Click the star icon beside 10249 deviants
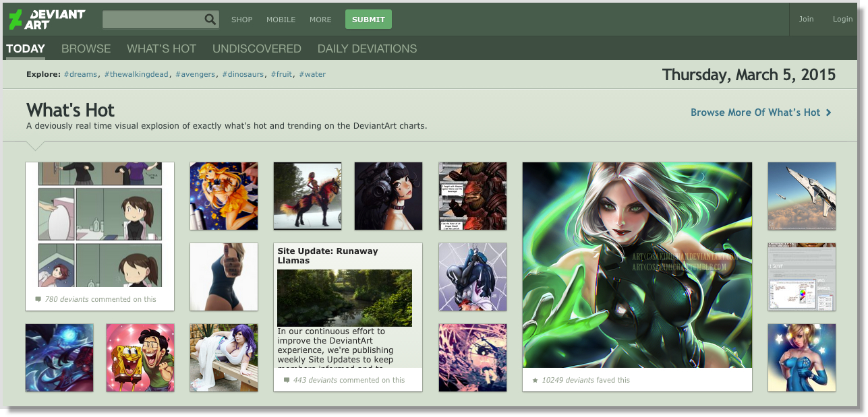868x417 pixels. click(x=536, y=380)
